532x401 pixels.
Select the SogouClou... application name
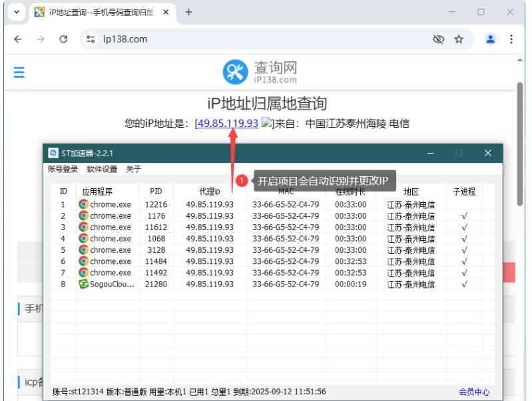click(x=112, y=284)
